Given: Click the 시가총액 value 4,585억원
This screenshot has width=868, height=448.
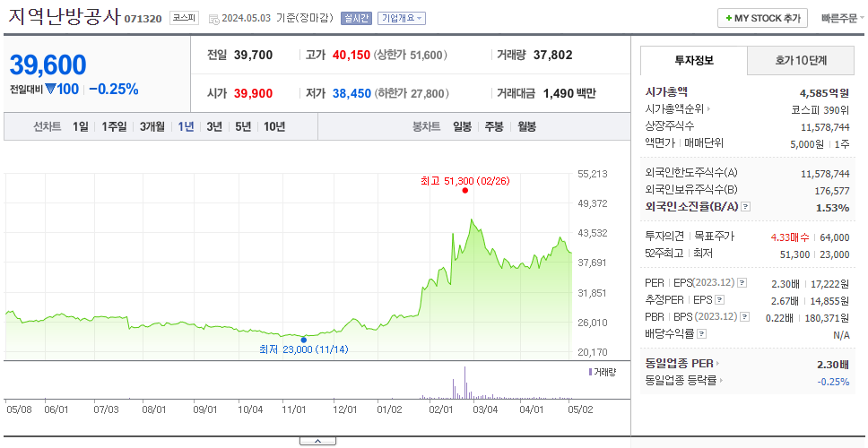Looking at the screenshot, I should [824, 93].
